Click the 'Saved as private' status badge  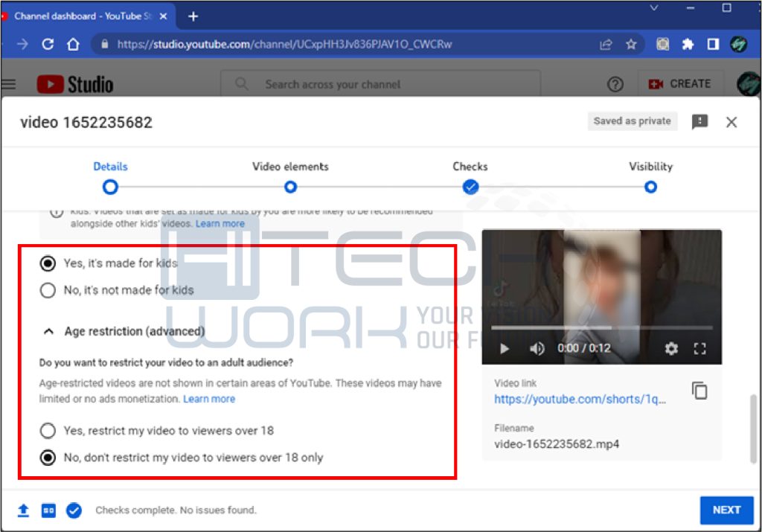pyautogui.click(x=633, y=121)
